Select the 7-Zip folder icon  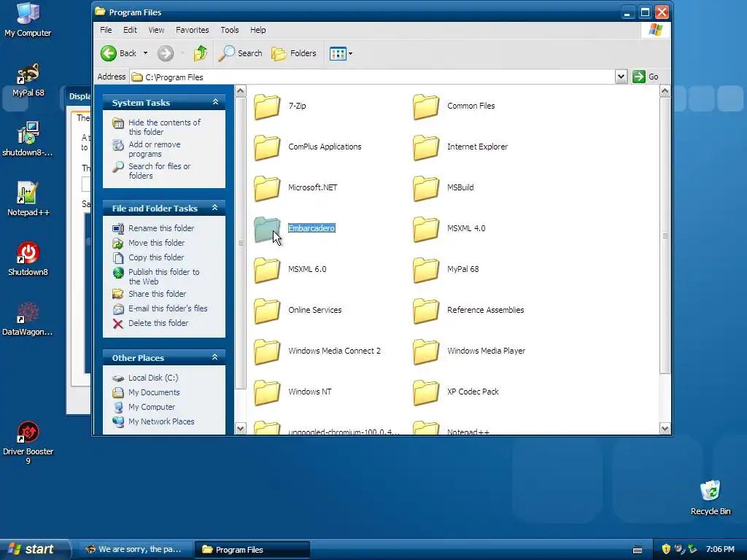click(x=267, y=106)
